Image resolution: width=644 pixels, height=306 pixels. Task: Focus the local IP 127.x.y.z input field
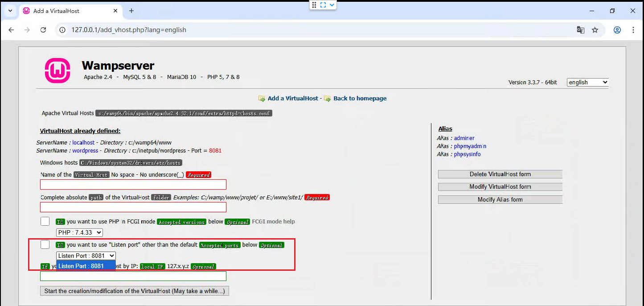[x=133, y=276]
